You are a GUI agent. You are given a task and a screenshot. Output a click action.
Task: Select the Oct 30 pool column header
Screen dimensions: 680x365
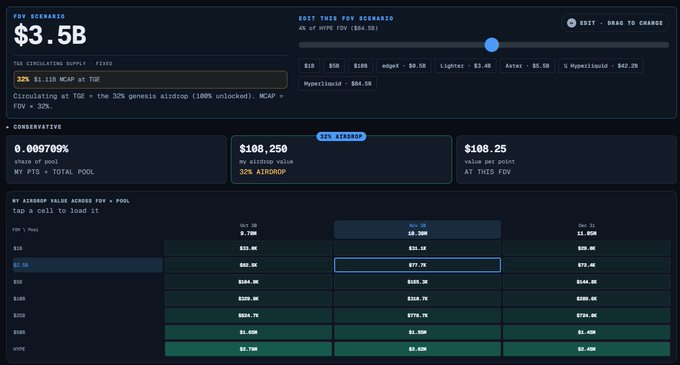[248, 229]
